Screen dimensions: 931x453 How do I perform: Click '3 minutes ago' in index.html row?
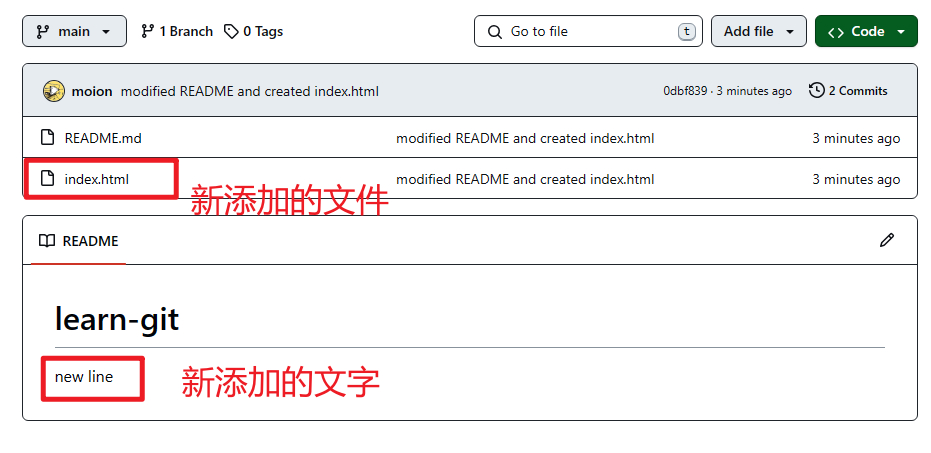[856, 179]
